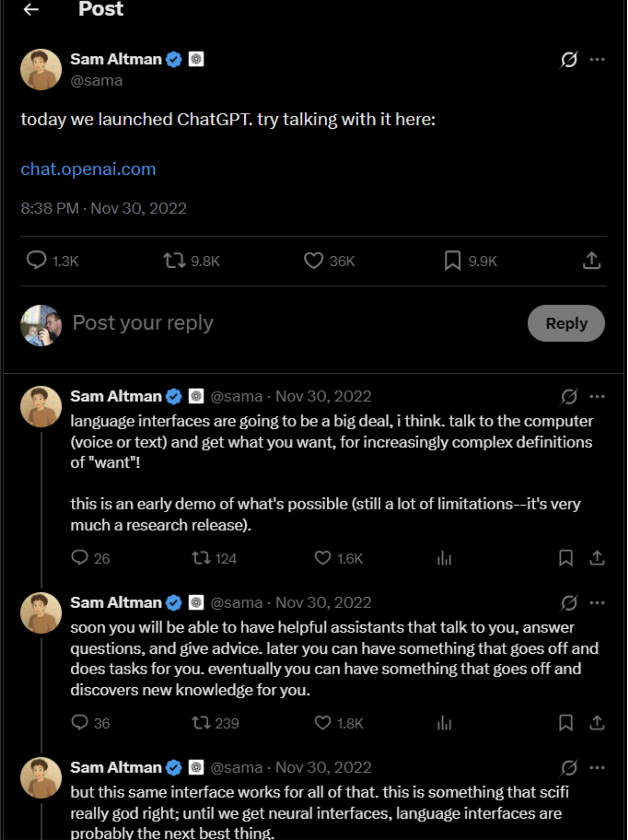Bookmark the 'soon you will be able' reply
Screen dimensions: 628x840
click(566, 723)
